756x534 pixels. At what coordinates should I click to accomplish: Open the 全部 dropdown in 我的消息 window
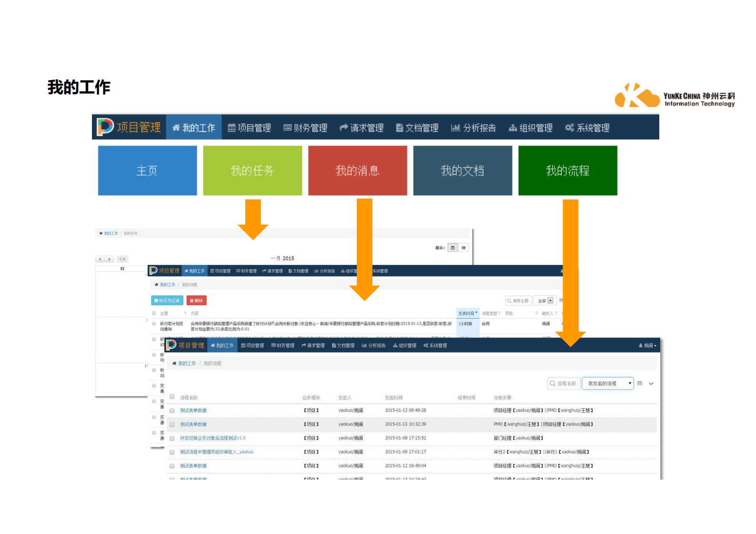(x=545, y=301)
